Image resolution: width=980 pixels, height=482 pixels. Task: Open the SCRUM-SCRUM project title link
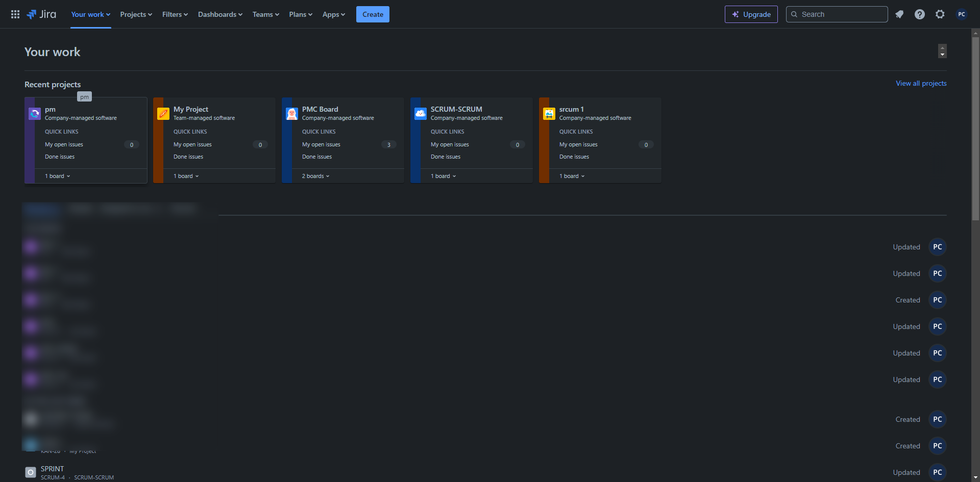(x=456, y=109)
